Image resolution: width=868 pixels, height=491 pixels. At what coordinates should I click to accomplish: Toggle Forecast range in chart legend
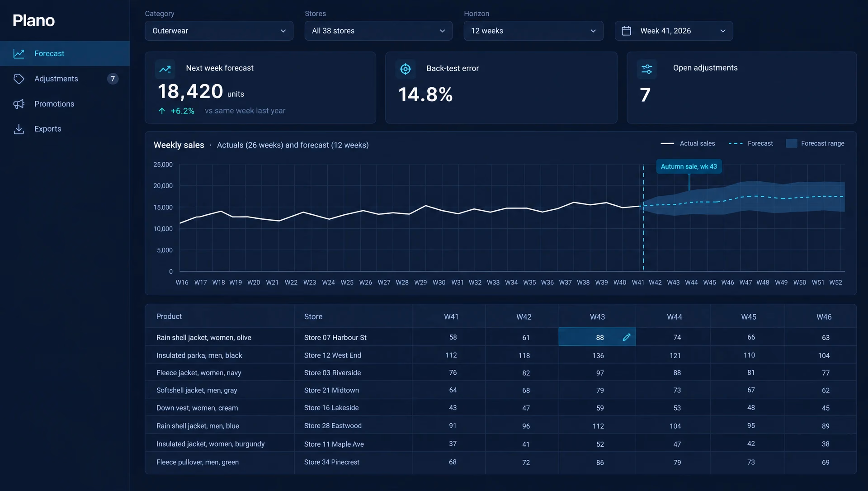815,143
